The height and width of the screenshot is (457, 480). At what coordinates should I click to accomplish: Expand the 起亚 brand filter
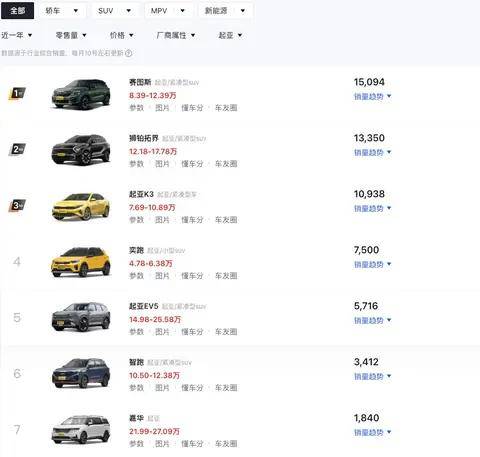230,35
